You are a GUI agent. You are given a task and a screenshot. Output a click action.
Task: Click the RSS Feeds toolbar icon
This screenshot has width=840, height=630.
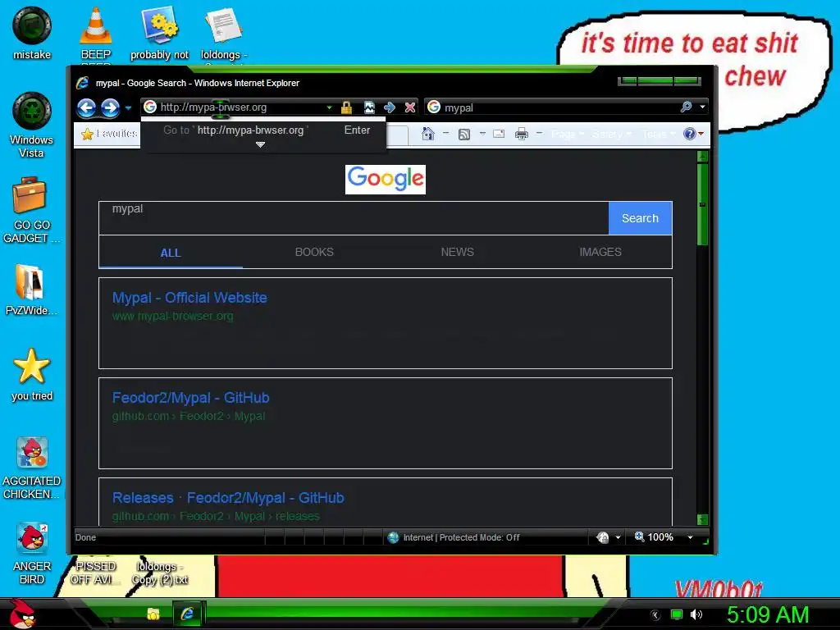[x=464, y=134]
